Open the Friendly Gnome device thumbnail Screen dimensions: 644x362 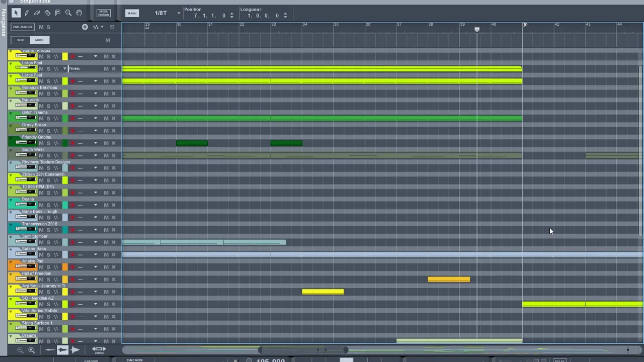[26, 143]
